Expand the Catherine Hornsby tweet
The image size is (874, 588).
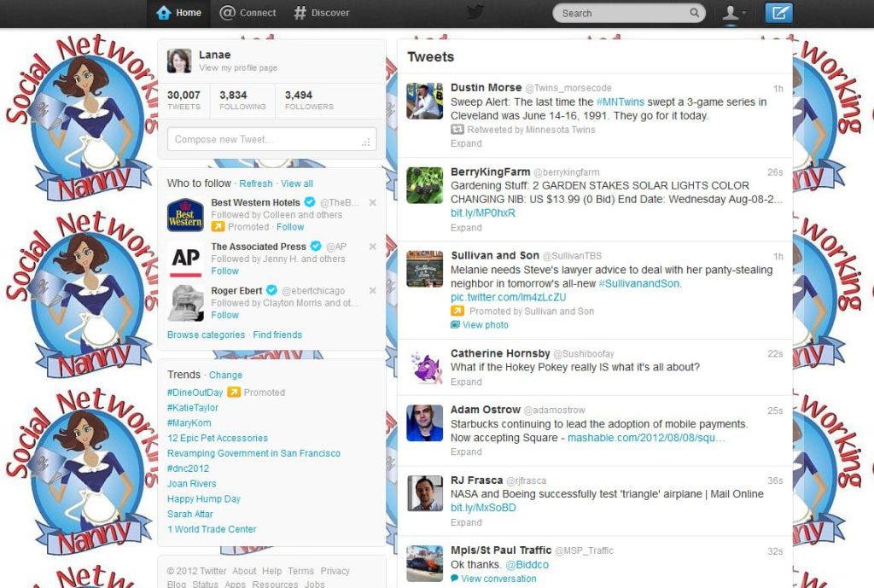pos(466,381)
